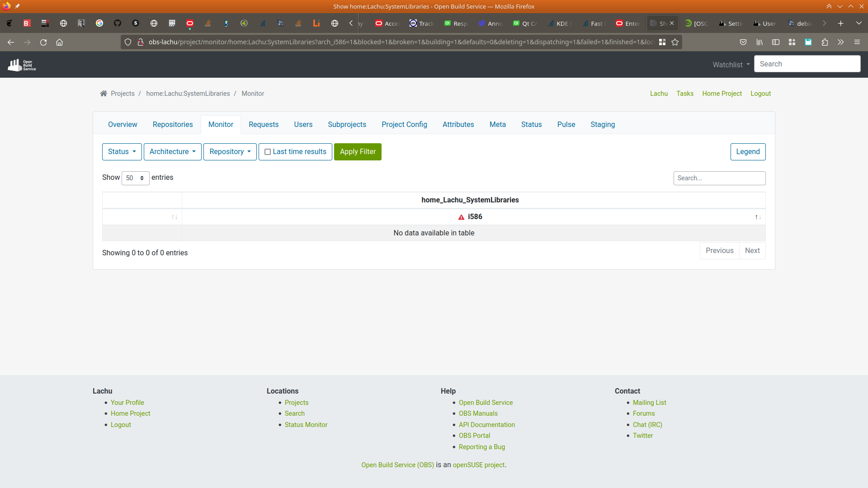Open the Project Config tab
The image size is (868, 488).
pyautogui.click(x=404, y=125)
